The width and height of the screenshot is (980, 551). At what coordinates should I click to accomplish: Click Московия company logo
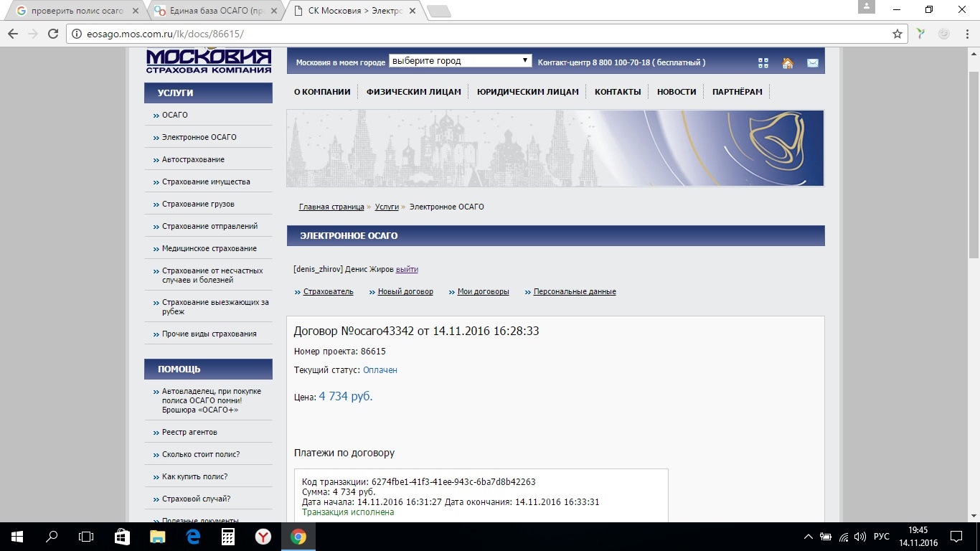click(x=209, y=61)
